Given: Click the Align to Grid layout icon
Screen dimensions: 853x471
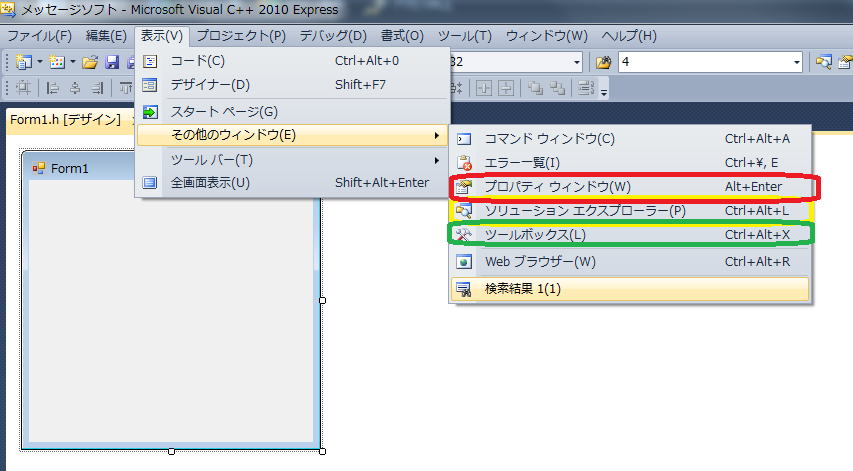Looking at the screenshot, I should click(x=23, y=88).
